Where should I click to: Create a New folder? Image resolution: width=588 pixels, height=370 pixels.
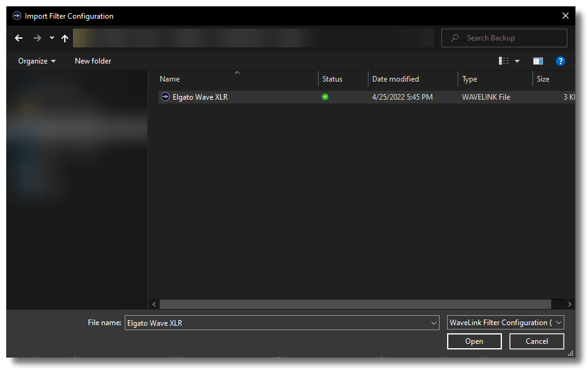pyautogui.click(x=93, y=60)
